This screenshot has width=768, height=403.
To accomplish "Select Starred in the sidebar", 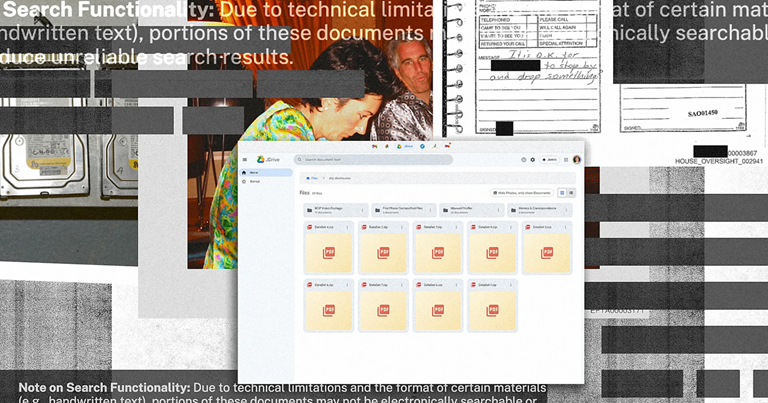I will tap(253, 181).
